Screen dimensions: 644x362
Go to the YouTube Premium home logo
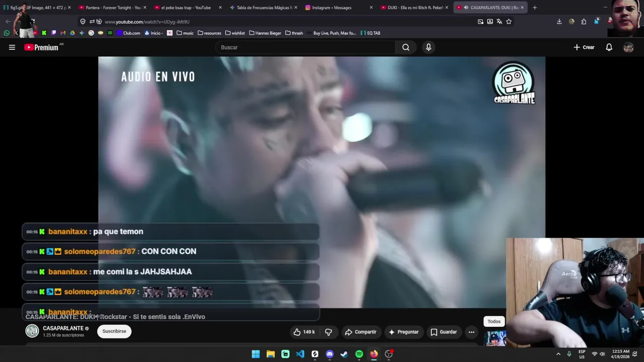pos(41,47)
